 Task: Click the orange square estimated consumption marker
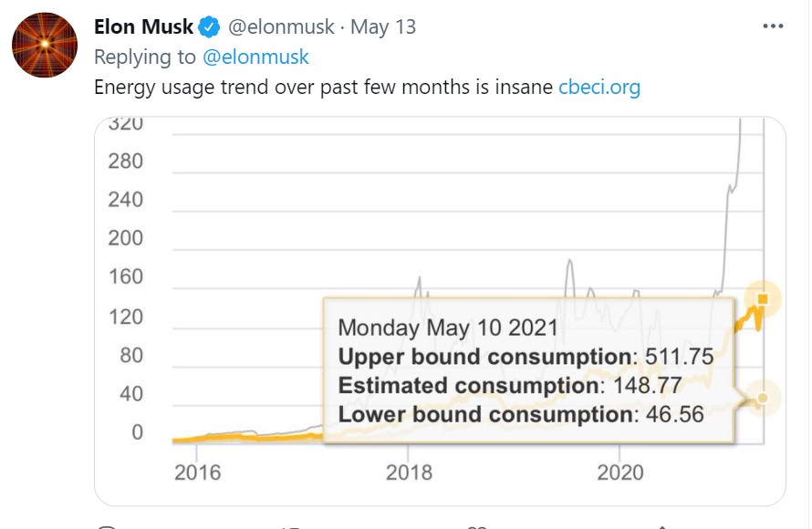pyautogui.click(x=764, y=298)
